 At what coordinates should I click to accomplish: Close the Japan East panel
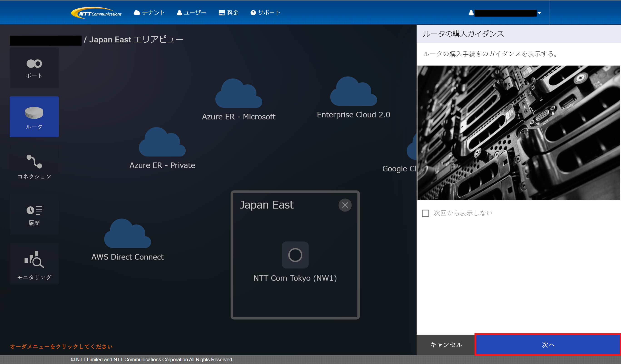tap(345, 205)
